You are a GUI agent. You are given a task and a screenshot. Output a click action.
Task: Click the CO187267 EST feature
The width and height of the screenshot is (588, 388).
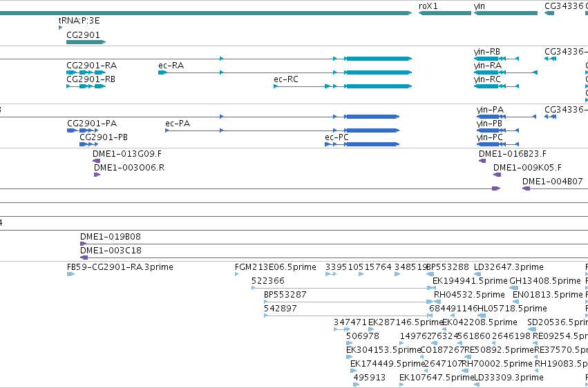point(421,357)
